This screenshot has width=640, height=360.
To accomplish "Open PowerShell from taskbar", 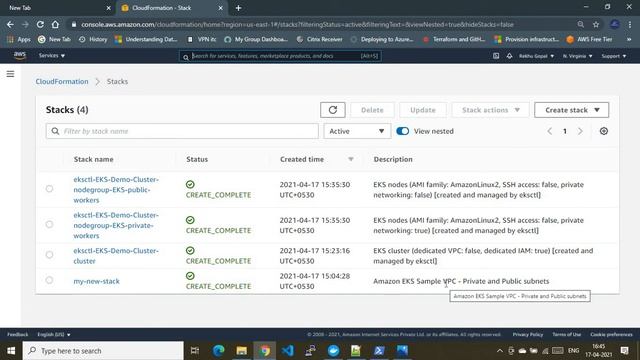I will 379,351.
